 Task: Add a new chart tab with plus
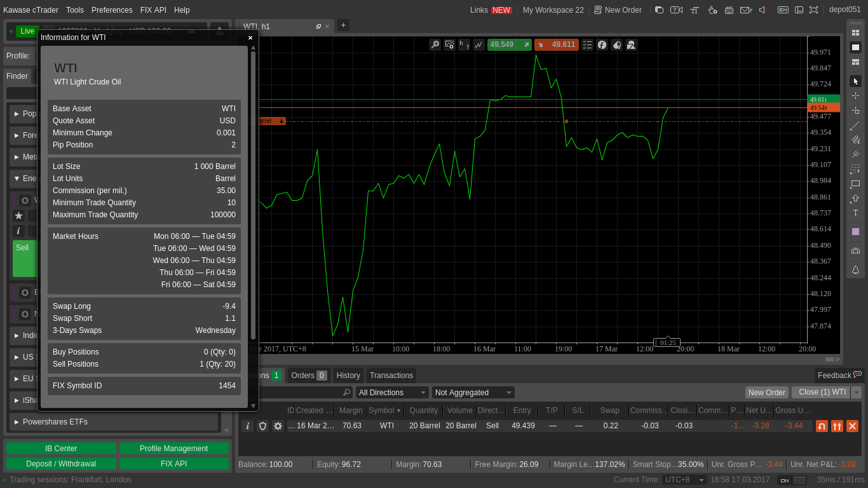343,25
